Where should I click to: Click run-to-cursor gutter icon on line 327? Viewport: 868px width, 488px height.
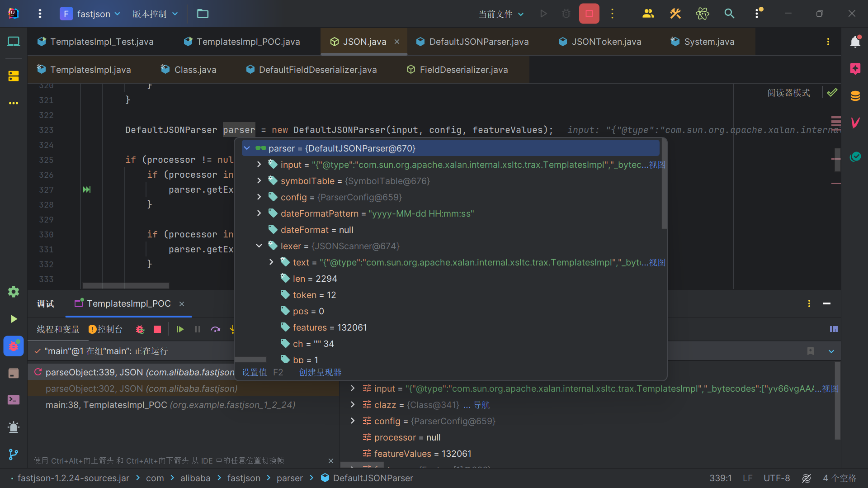pos(87,190)
